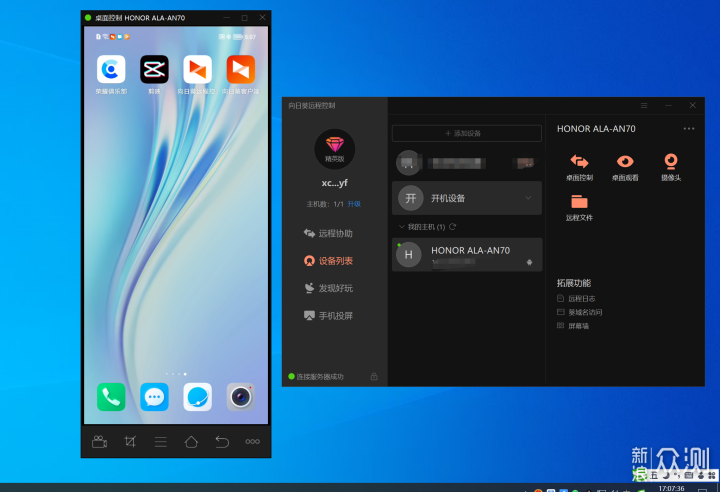Click the blue 升级 upgrade link
This screenshot has width=720, height=492.
tap(354, 204)
